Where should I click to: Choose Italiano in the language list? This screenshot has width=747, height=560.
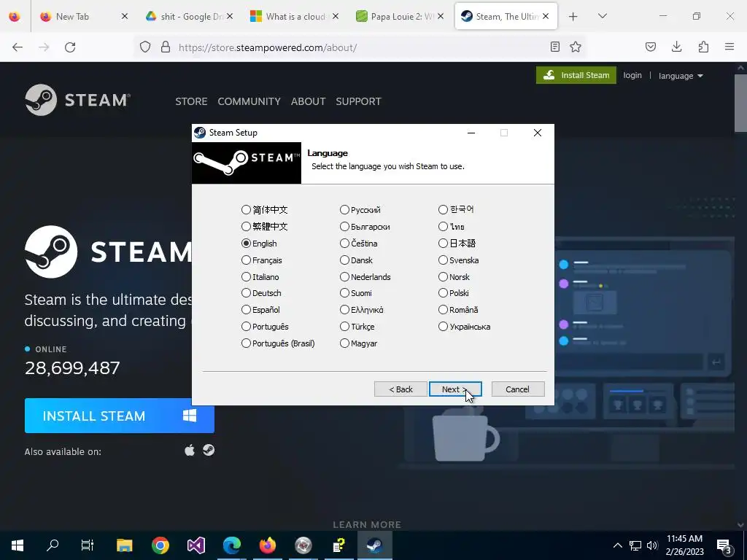[x=260, y=276]
